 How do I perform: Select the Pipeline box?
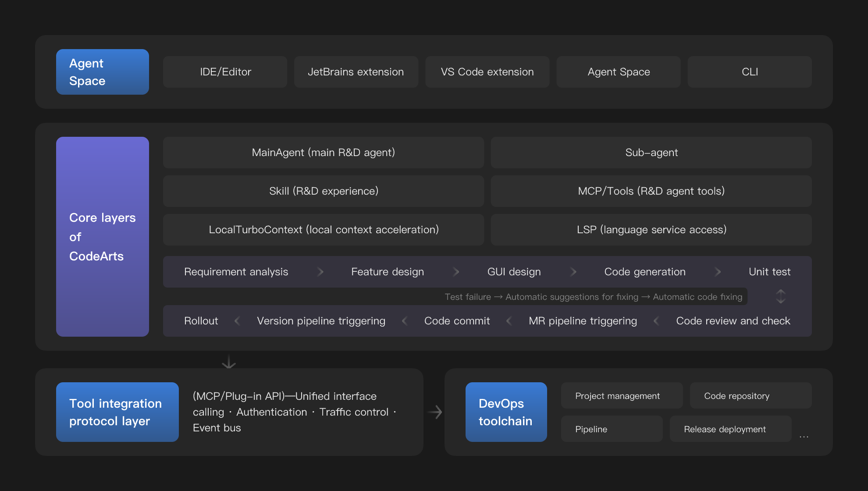612,429
